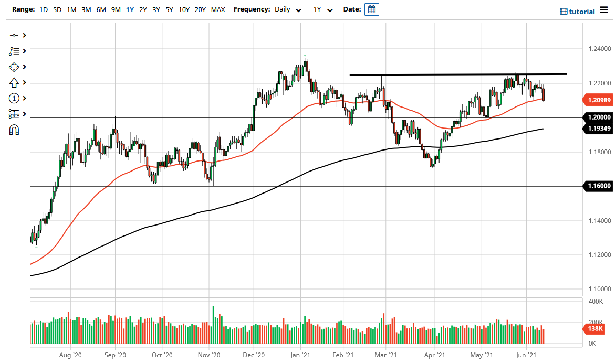Expand the arrow marker submenu chevron
This screenshot has width=616, height=364.
click(24, 82)
